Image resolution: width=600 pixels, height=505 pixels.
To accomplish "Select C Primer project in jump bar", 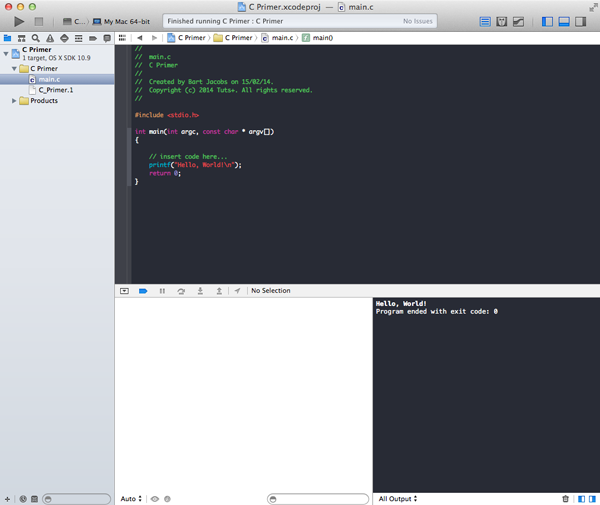I will [x=187, y=37].
